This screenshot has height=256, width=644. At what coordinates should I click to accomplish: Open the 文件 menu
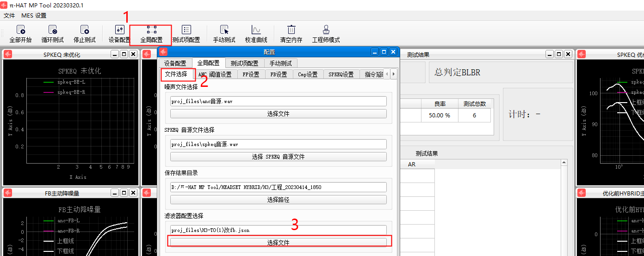click(9, 15)
